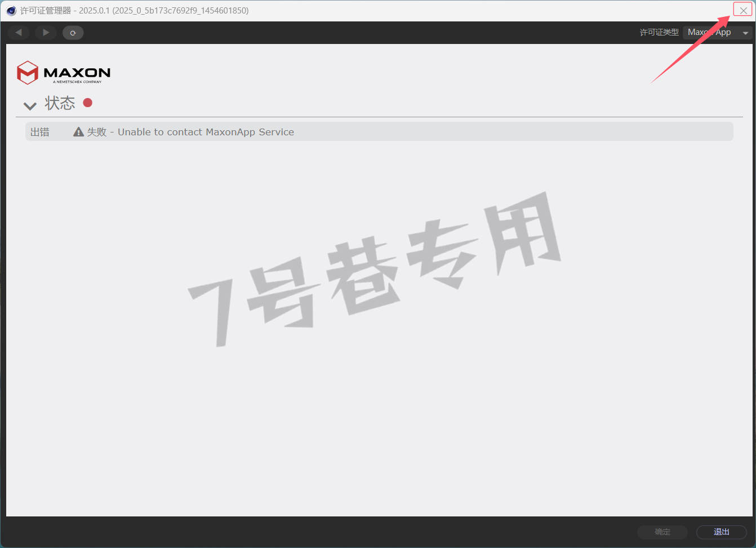
Task: Click the Maxon logo
Action: 64,73
